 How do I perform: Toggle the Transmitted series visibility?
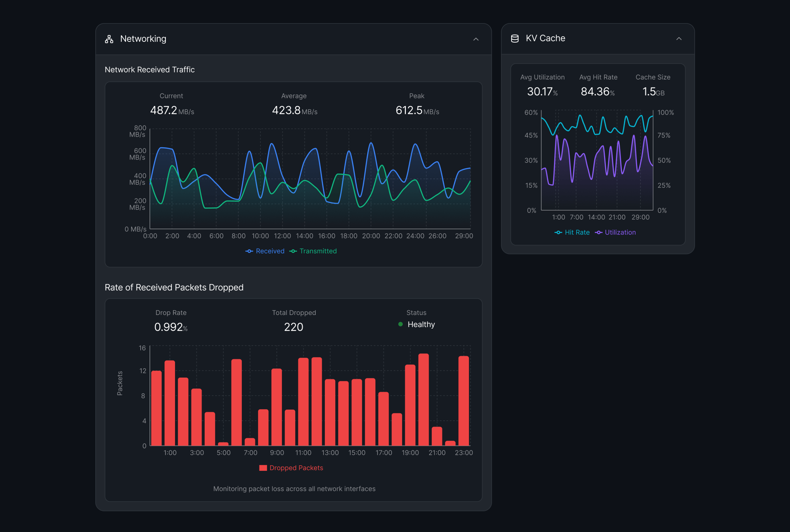313,251
